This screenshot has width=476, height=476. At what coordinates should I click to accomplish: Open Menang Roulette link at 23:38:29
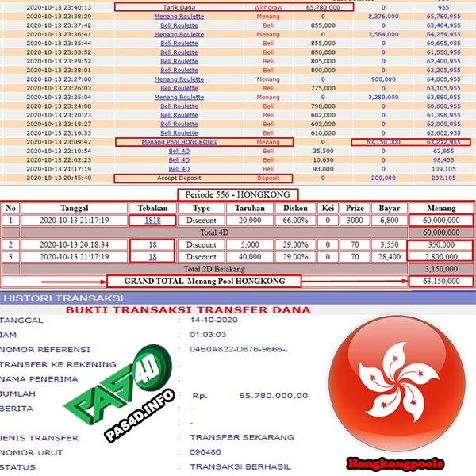coord(179,17)
